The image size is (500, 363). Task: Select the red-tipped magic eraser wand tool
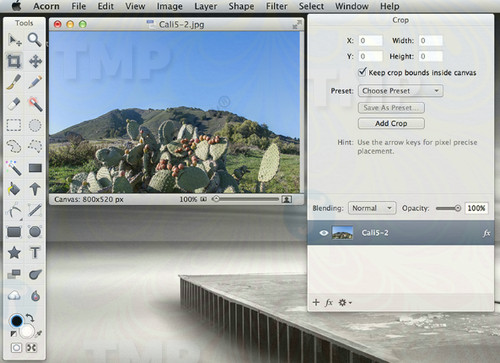pyautogui.click(x=35, y=104)
